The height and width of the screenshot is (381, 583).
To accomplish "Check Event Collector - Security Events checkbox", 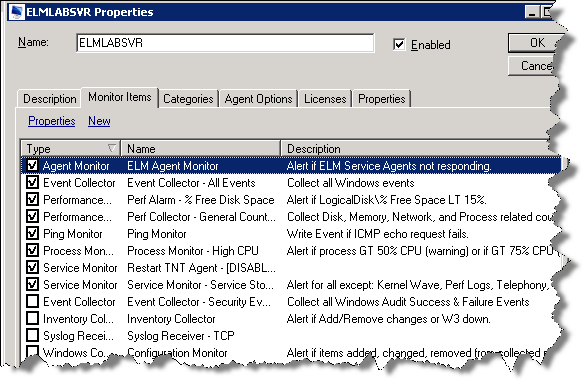I will point(32,301).
